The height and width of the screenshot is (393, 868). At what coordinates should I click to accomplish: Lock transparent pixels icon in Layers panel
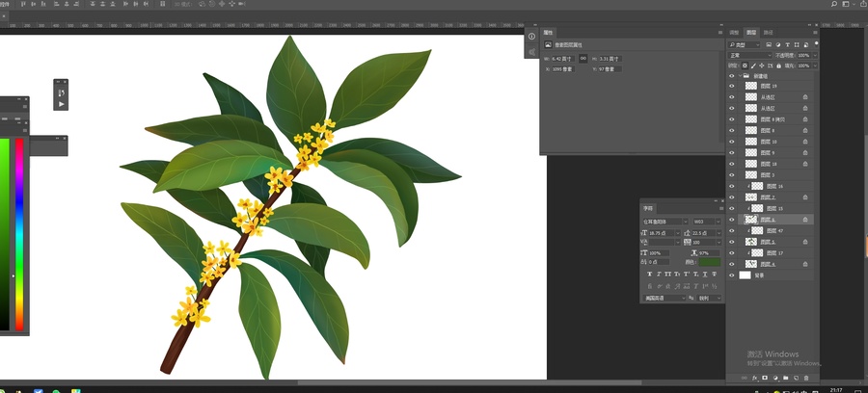point(745,65)
